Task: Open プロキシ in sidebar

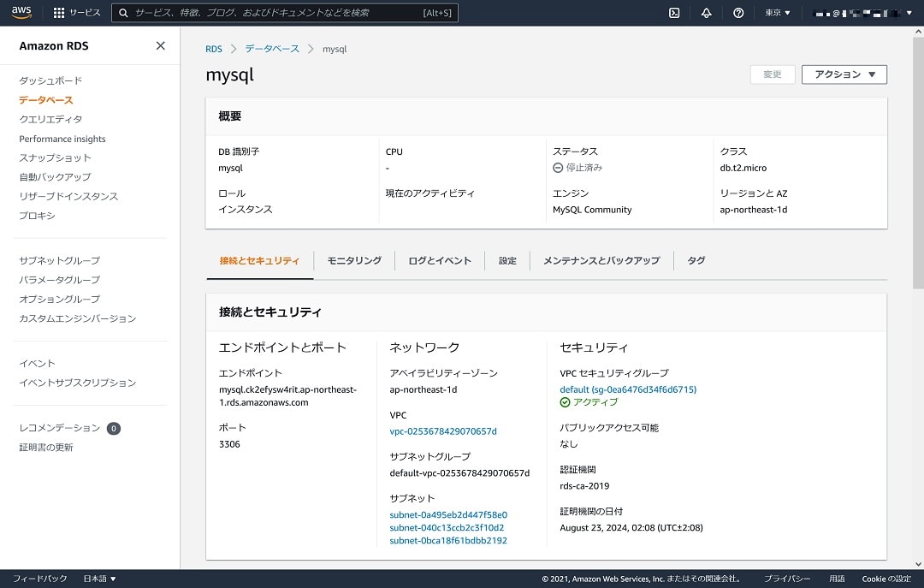Action: pyautogui.click(x=37, y=216)
